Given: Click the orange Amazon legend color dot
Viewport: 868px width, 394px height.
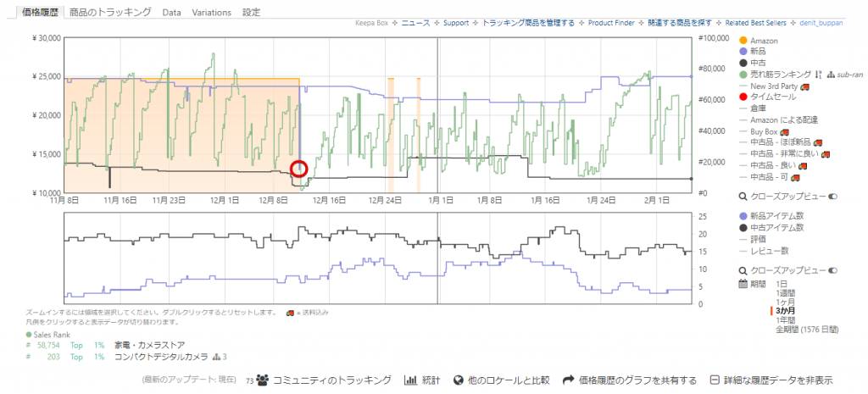Looking at the screenshot, I should [743, 41].
